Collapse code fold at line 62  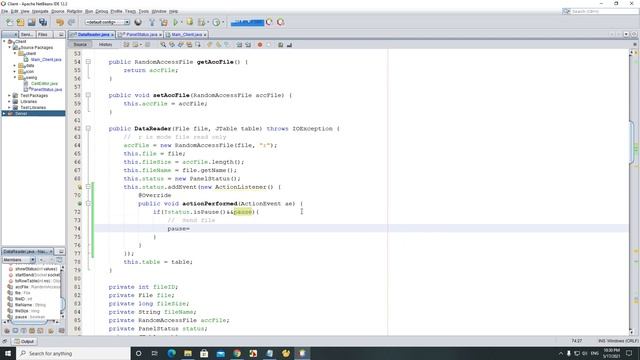(x=88, y=128)
